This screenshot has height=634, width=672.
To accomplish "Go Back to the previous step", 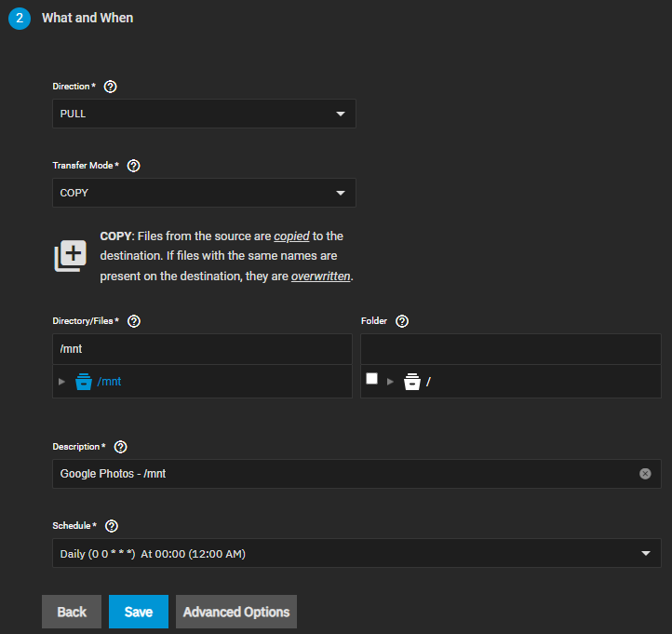I will pyautogui.click(x=72, y=612).
